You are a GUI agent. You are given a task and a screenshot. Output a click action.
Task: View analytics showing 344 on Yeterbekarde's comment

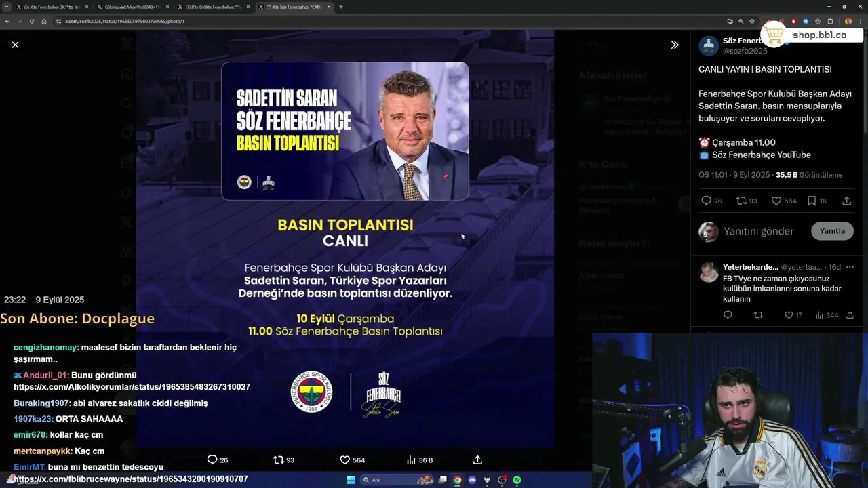pyautogui.click(x=819, y=315)
